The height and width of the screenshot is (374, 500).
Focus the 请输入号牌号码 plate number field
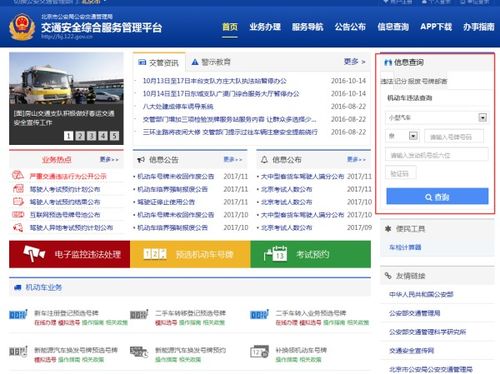(454, 137)
